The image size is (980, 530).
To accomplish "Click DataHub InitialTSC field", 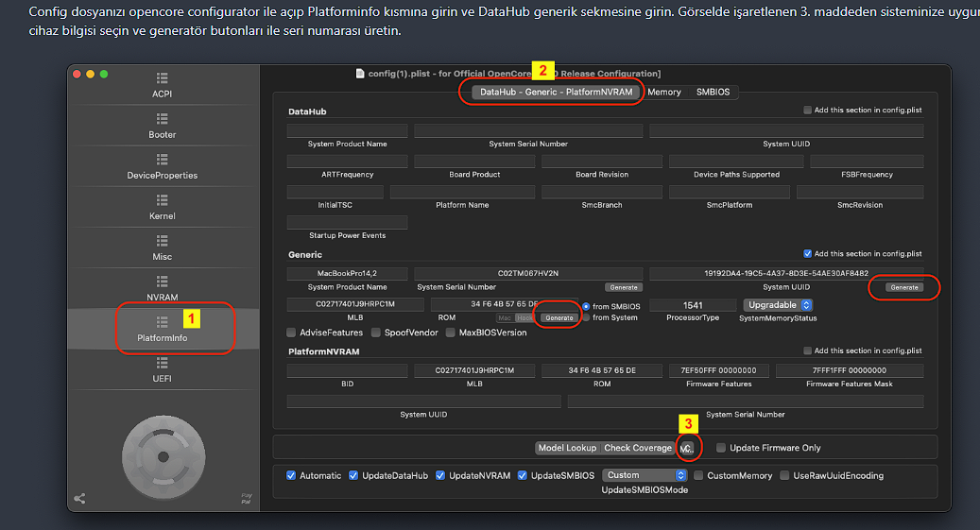I will point(335,192).
